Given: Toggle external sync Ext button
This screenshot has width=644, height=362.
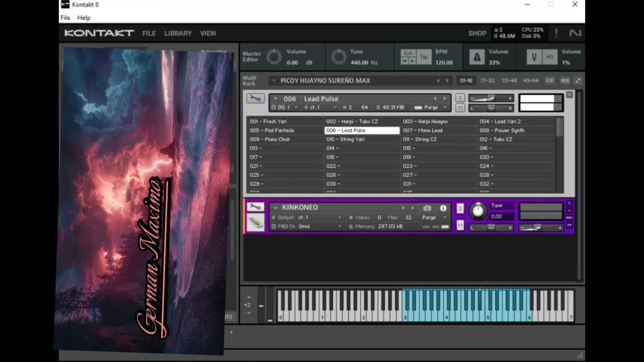Looking at the screenshot, I should pyautogui.click(x=408, y=53).
